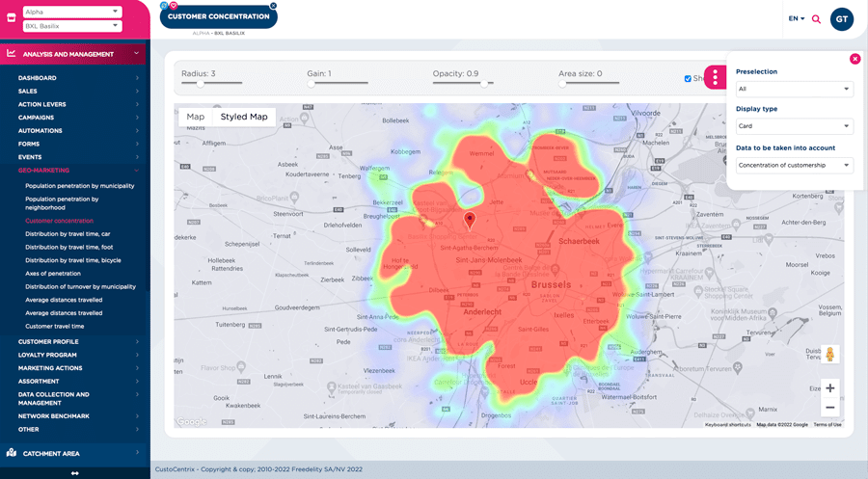Click the Street View pegman icon

829,355
